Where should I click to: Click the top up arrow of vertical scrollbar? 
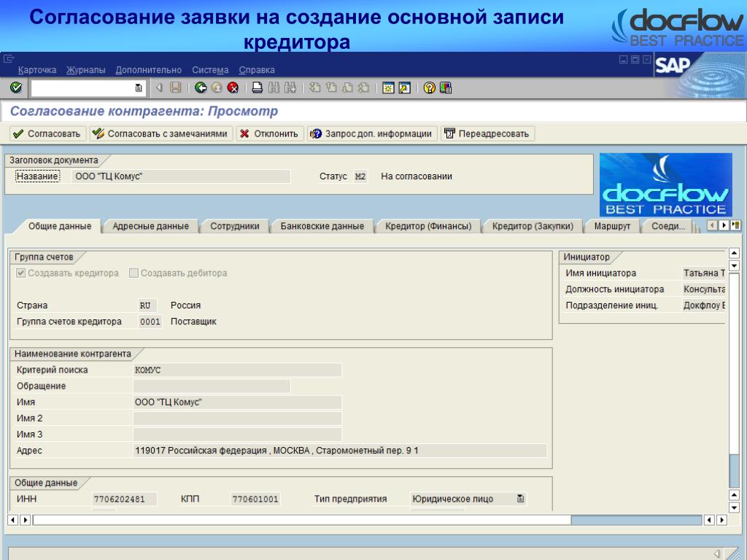point(734,253)
